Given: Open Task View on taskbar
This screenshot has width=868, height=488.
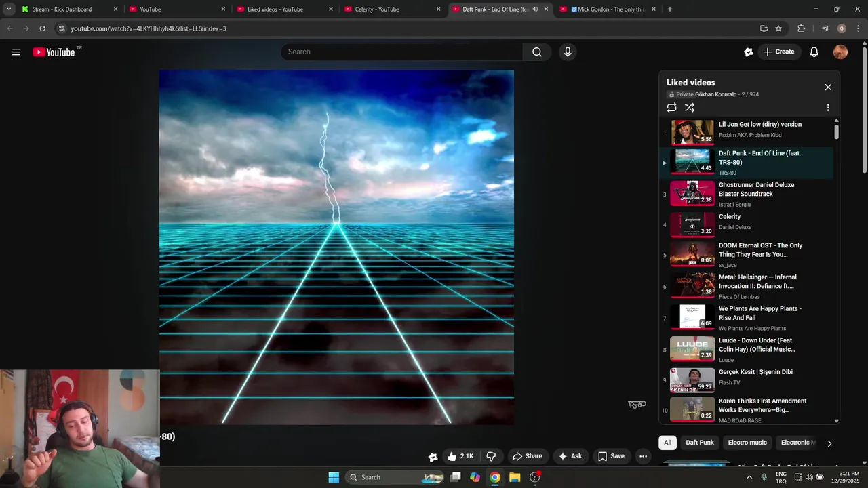Looking at the screenshot, I should [x=456, y=477].
